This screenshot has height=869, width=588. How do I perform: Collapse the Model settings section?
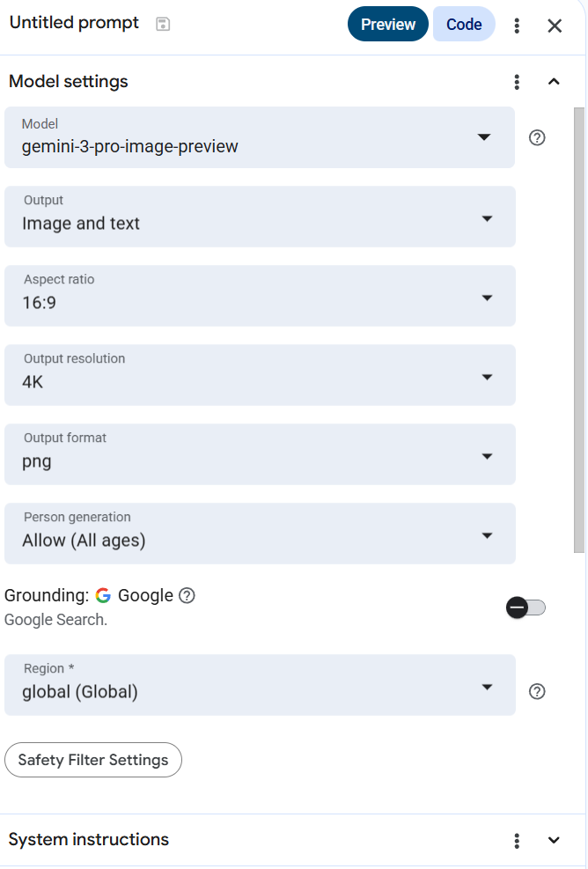click(x=554, y=82)
